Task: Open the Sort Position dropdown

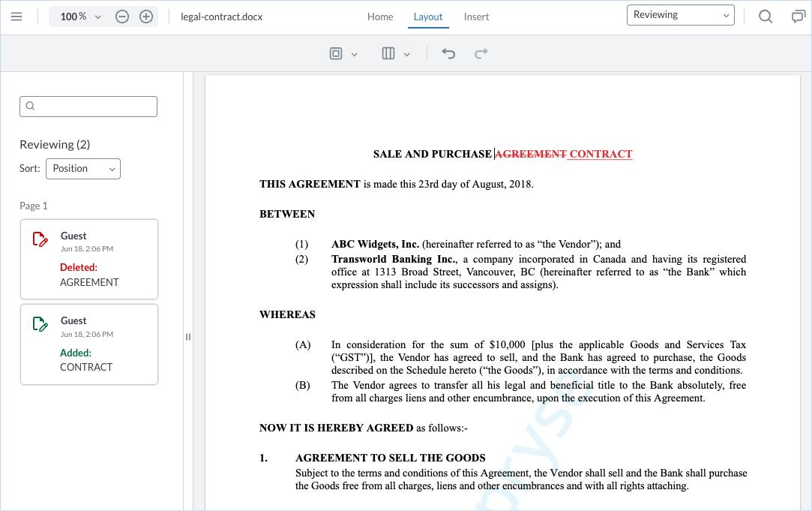Action: point(83,169)
